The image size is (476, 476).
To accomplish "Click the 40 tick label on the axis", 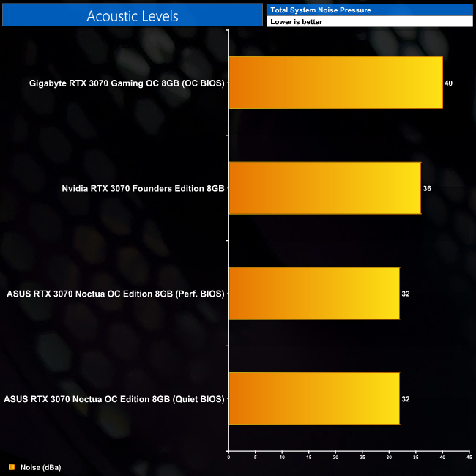I will pyautogui.click(x=442, y=458).
